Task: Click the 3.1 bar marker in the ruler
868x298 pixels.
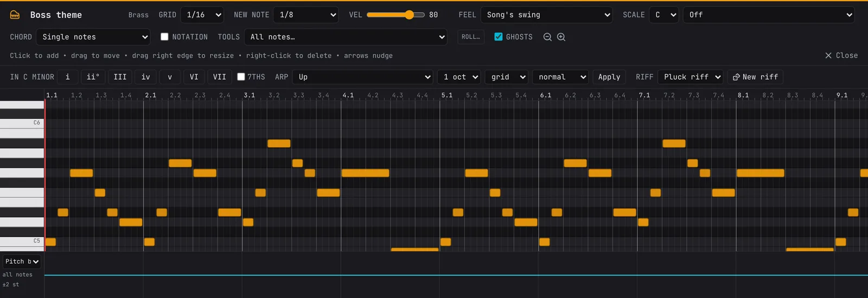Action: pyautogui.click(x=249, y=95)
